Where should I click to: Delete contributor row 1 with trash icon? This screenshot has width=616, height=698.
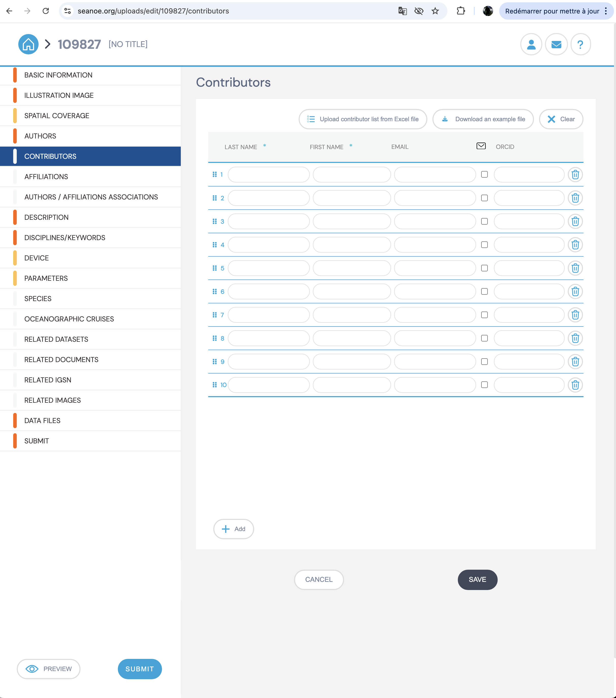(x=575, y=175)
